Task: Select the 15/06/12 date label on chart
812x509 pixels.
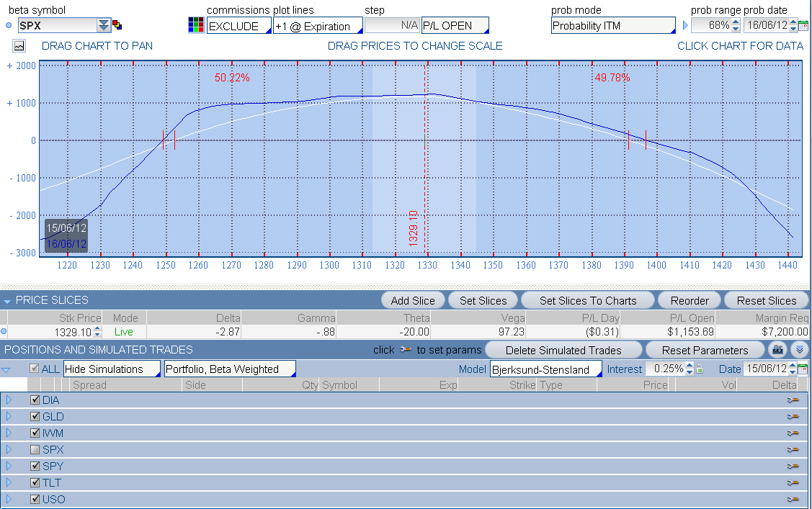Action: tap(66, 228)
